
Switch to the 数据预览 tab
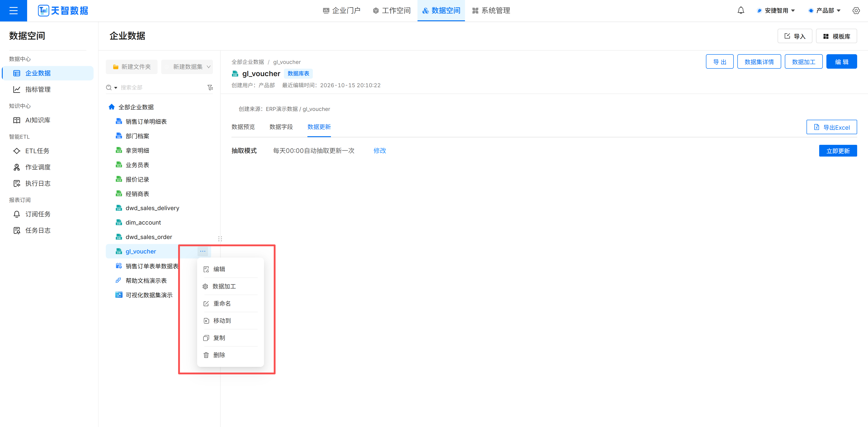tap(243, 127)
